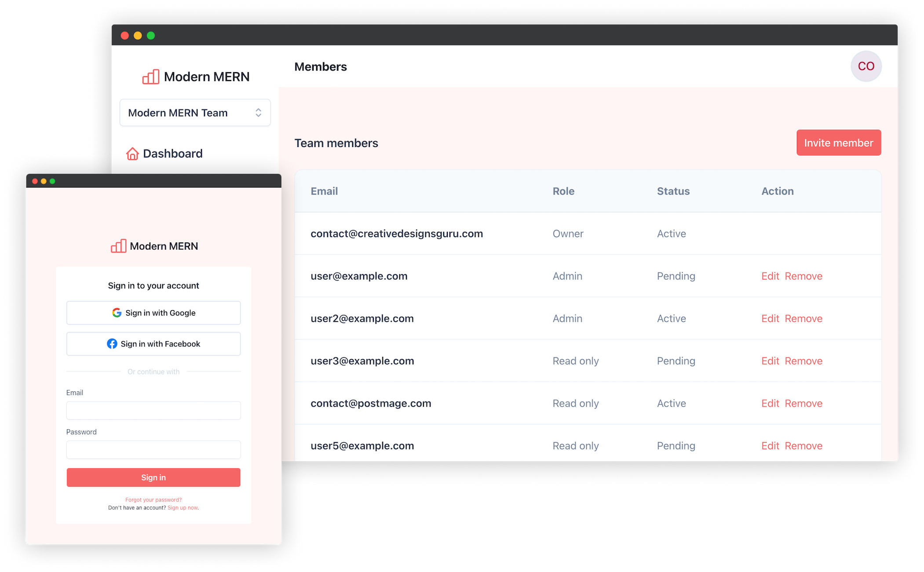Sort table by the Role column header

[x=563, y=191]
